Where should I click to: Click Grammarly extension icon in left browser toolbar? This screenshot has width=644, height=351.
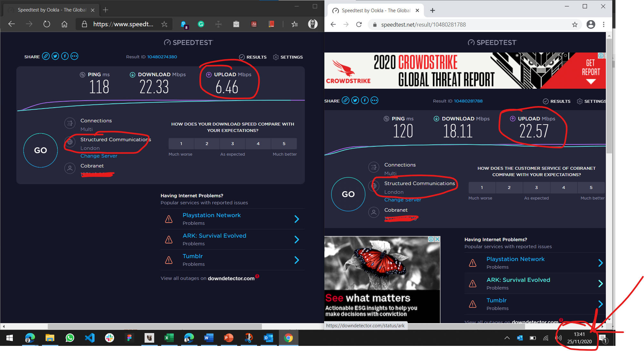(201, 24)
